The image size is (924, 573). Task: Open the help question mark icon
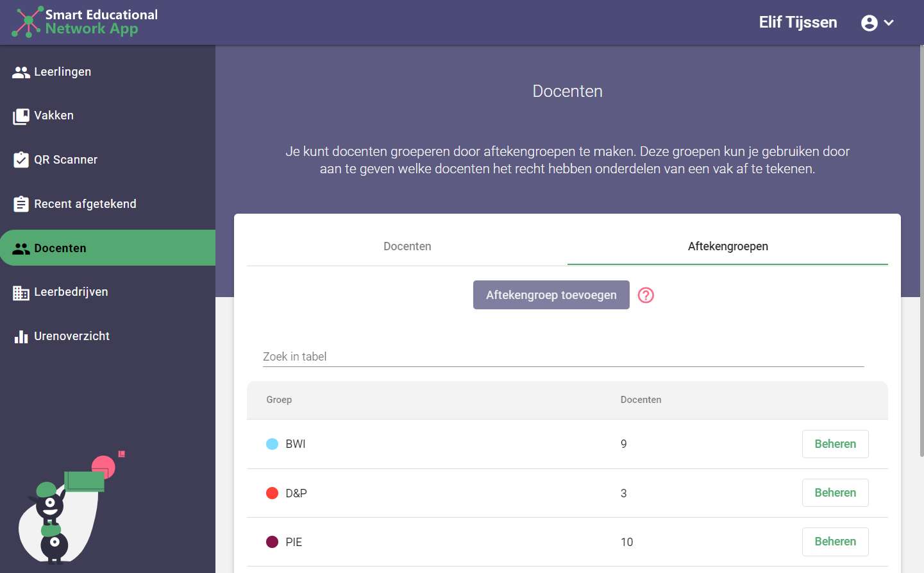tap(646, 295)
